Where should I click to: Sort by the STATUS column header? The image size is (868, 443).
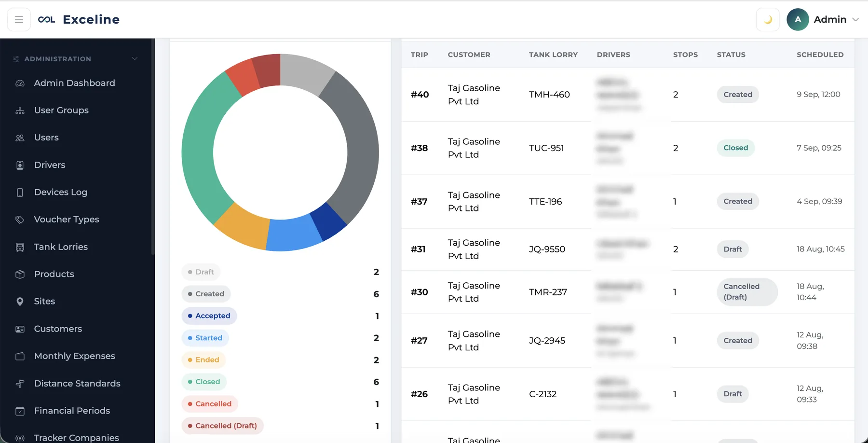[x=731, y=55]
